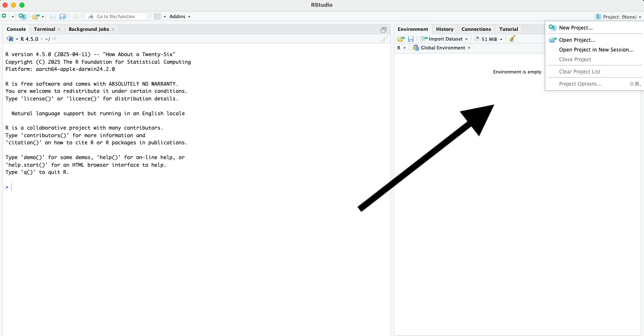Switch to the Terminal tab
644x336 pixels.
point(44,29)
